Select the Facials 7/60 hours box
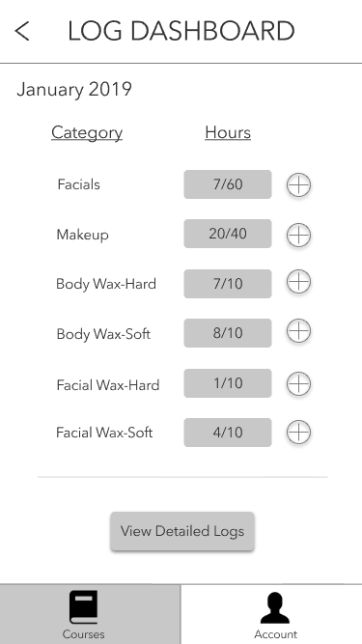Viewport: 362px width, 644px height. pos(228,184)
